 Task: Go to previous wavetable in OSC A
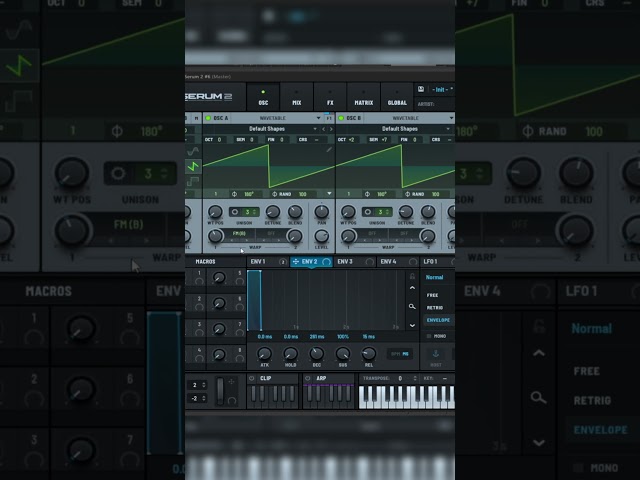coord(324,129)
